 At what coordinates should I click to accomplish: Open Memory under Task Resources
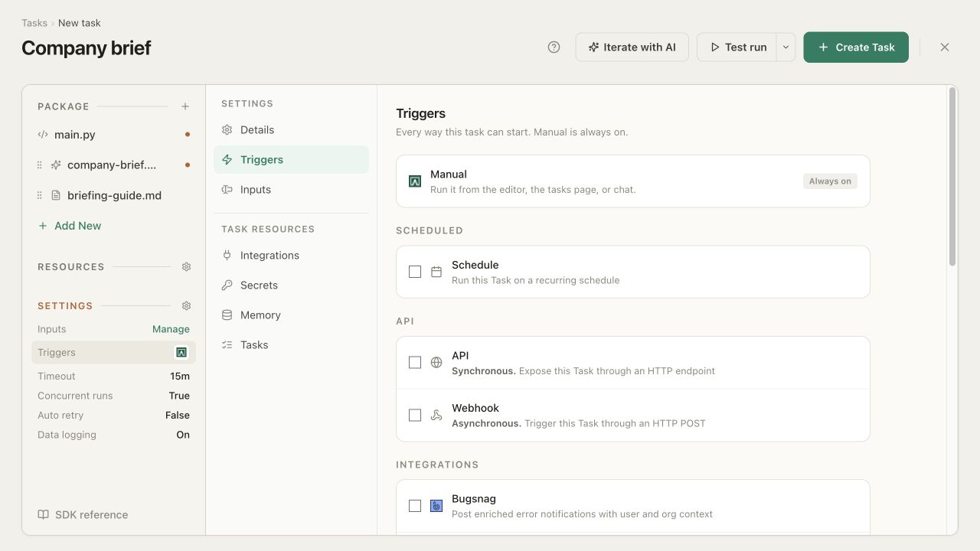point(291,315)
